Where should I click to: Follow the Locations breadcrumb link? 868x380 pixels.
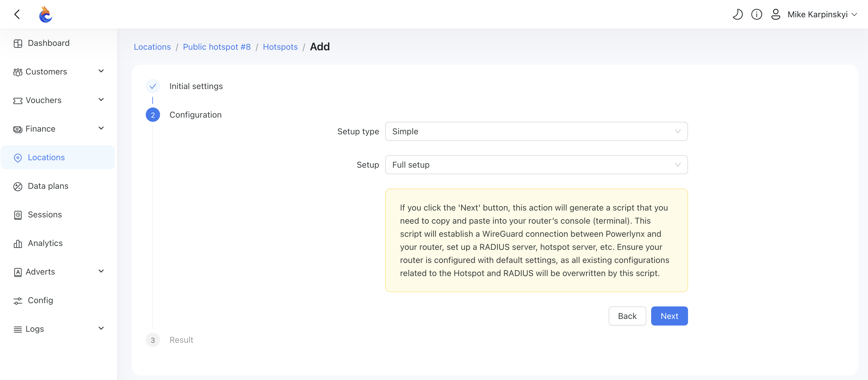152,47
